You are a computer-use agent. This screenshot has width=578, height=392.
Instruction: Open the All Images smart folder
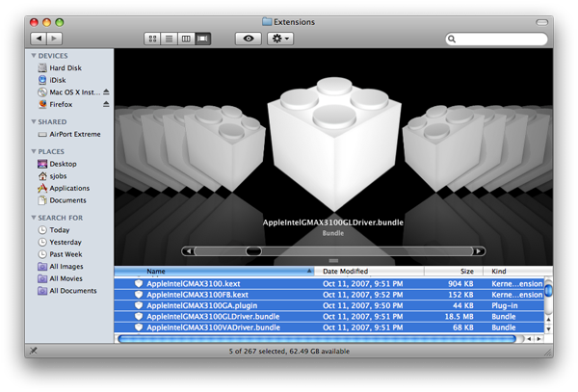pos(61,267)
